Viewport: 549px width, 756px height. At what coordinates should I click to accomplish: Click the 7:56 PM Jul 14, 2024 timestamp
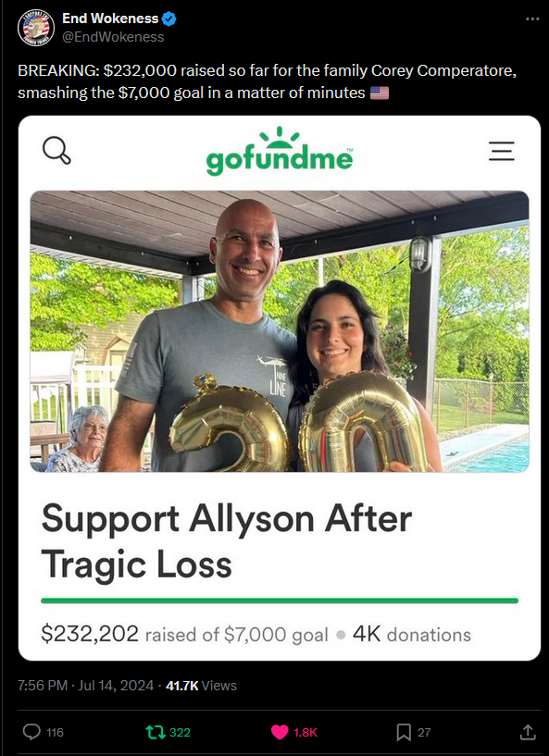point(86,685)
